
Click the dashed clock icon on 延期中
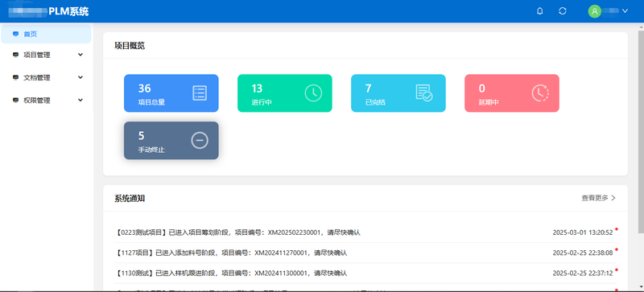pyautogui.click(x=540, y=93)
